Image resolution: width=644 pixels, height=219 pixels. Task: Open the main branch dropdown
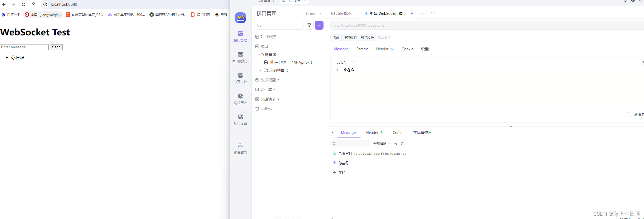pyautogui.click(x=314, y=13)
